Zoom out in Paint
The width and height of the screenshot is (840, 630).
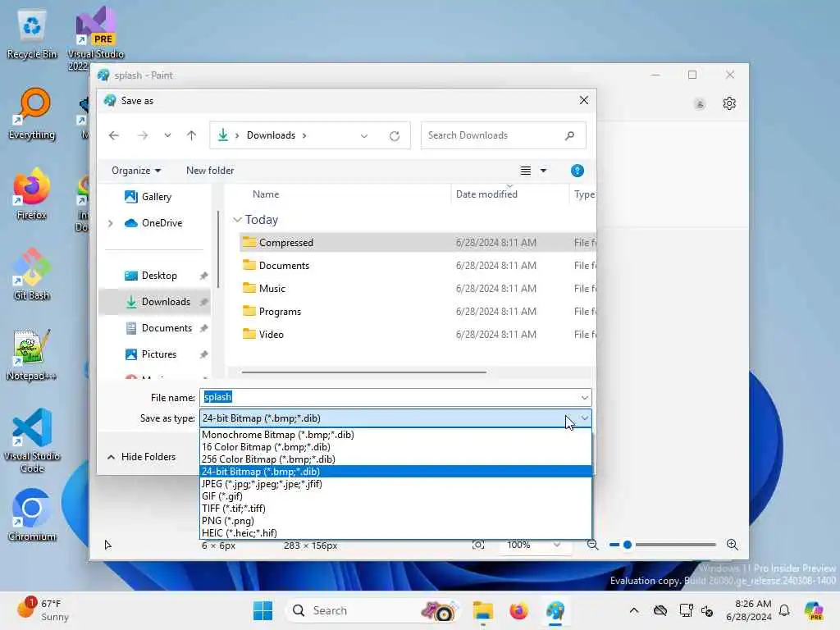tap(592, 545)
